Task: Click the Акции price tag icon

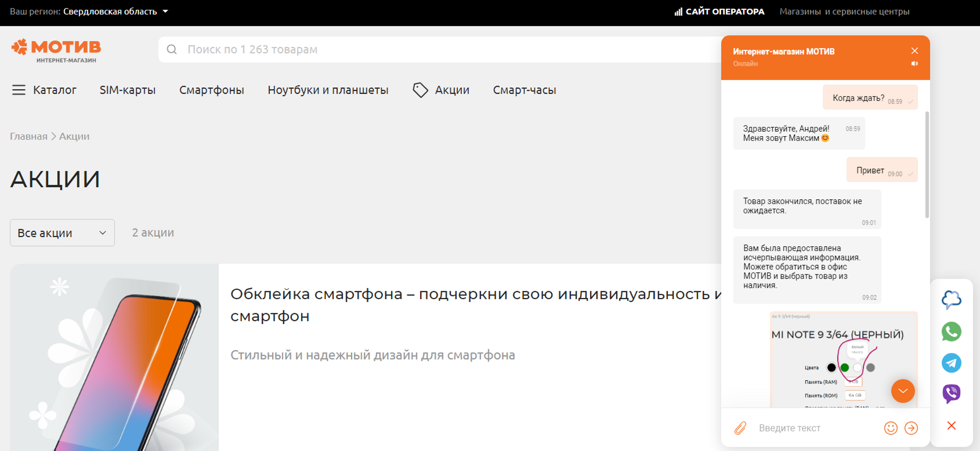Action: pyautogui.click(x=420, y=90)
